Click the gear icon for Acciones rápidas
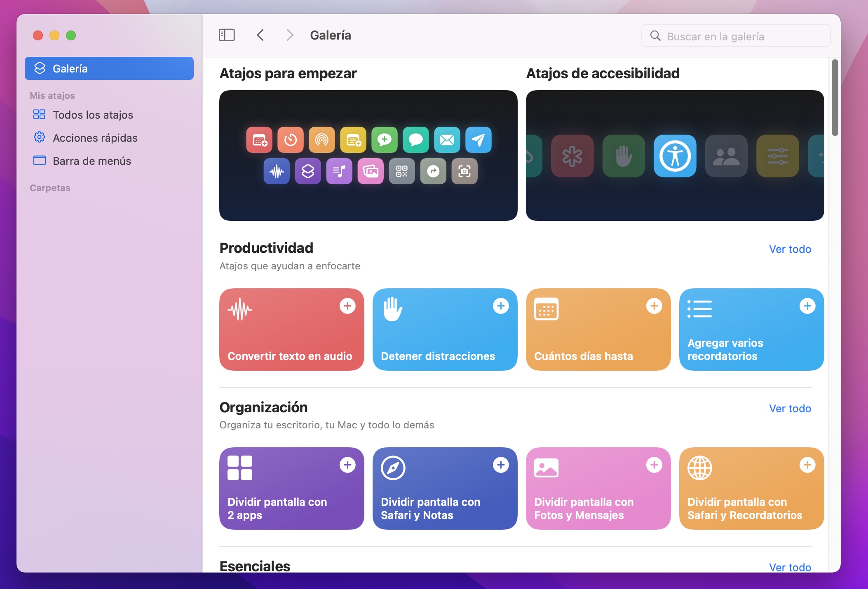Viewport: 868px width, 589px height. (x=40, y=138)
